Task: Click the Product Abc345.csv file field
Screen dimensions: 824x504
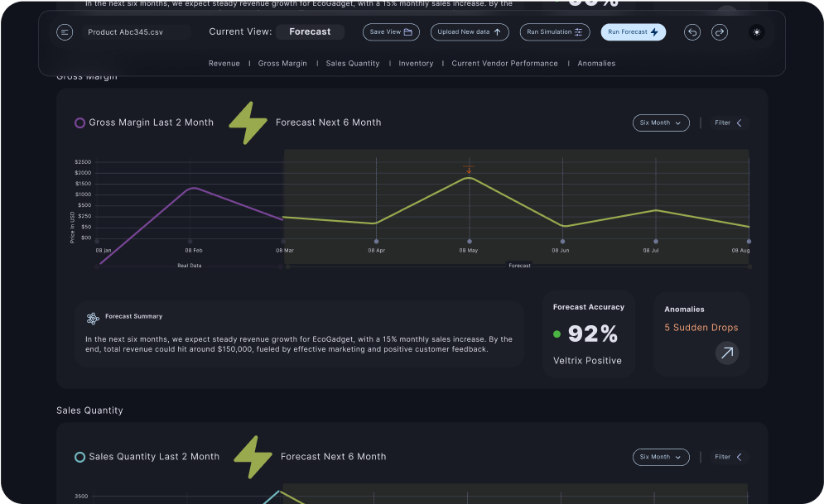Action: point(137,32)
